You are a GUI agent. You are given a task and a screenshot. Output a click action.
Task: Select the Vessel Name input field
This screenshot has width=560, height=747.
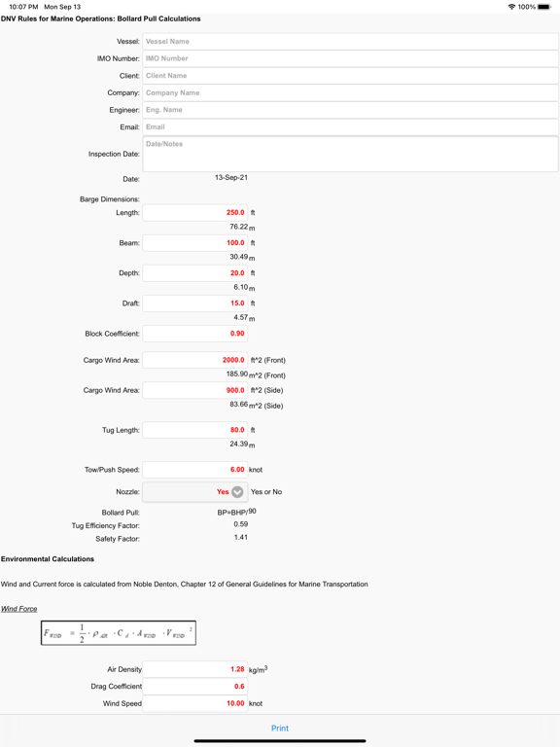click(x=350, y=42)
